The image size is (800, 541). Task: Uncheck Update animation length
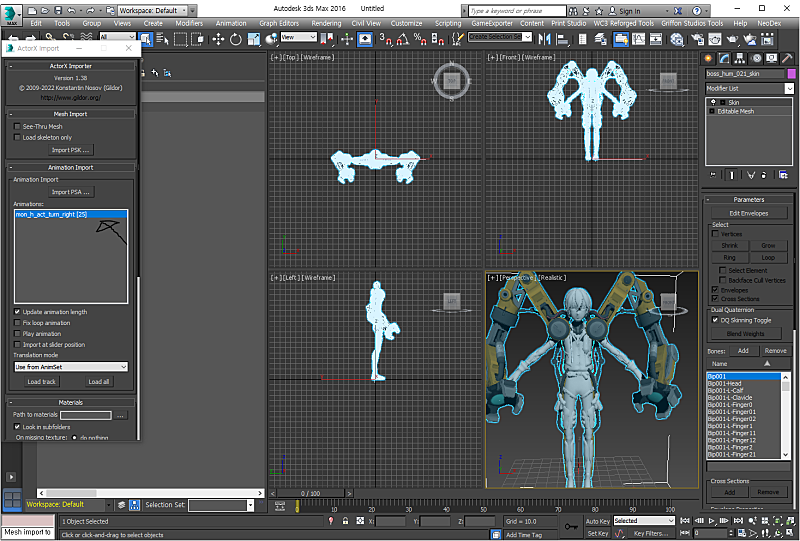pos(17,312)
